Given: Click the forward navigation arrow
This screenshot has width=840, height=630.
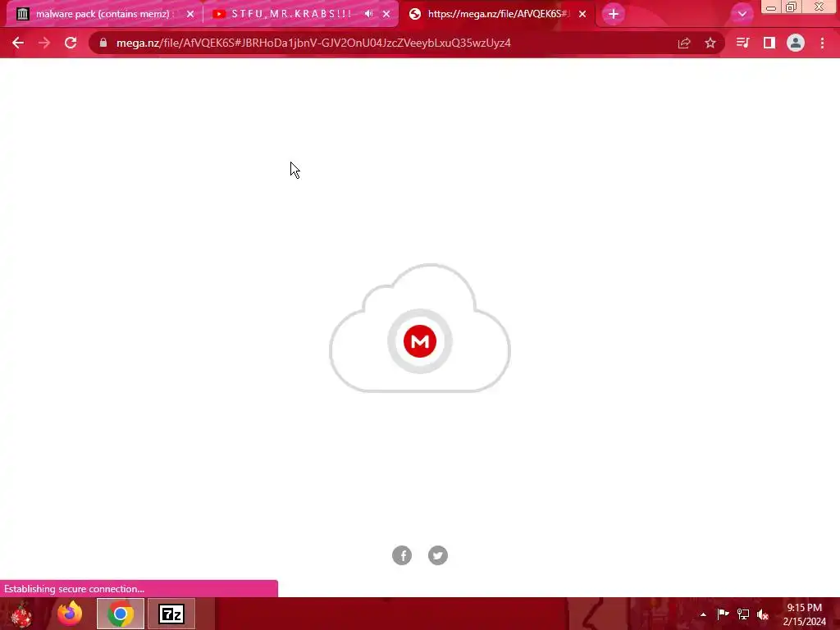Looking at the screenshot, I should click(44, 43).
